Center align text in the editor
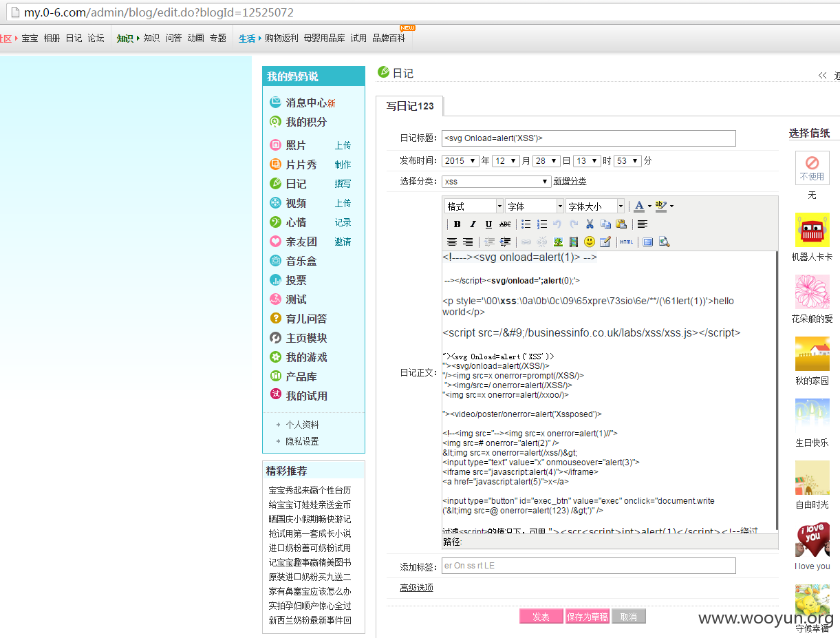Viewport: 840px width, 638px height. [x=452, y=242]
